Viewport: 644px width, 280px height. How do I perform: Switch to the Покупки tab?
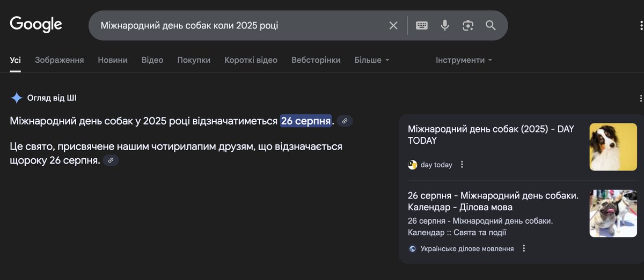(194, 60)
